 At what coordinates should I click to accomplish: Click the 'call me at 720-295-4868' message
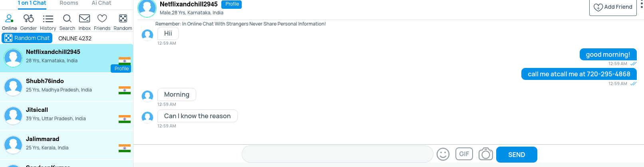click(x=579, y=74)
